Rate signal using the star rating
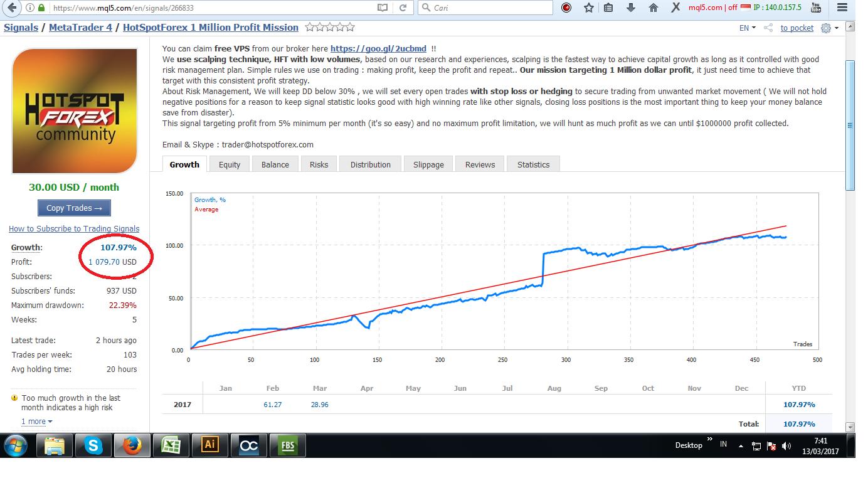This screenshot has height=483, width=868. click(330, 28)
